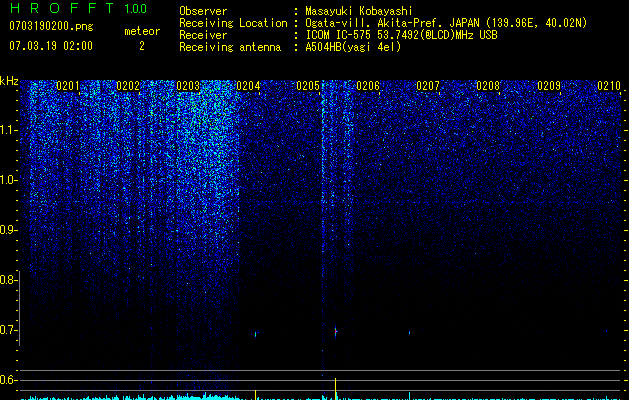This screenshot has height=400, width=629.
Task: Select the file name 0703190200.png
Action: point(51,26)
